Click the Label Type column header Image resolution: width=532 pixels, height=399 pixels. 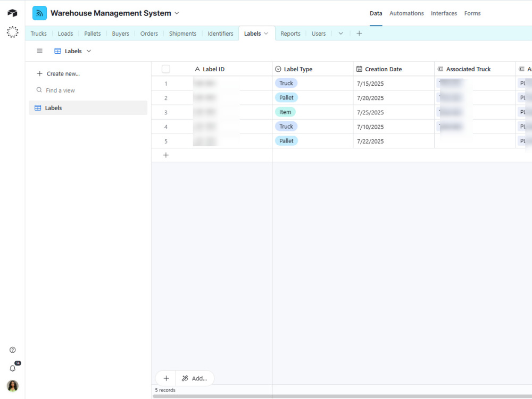coord(312,69)
